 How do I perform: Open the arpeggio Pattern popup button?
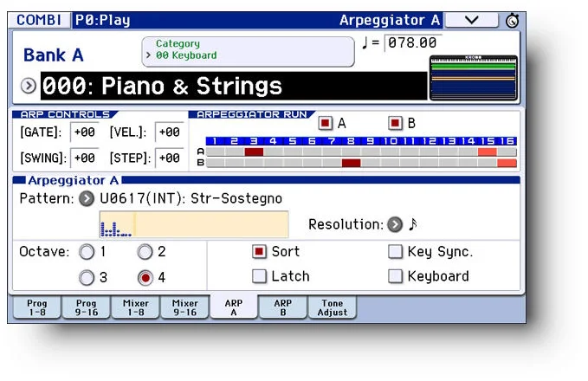pyautogui.click(x=87, y=198)
